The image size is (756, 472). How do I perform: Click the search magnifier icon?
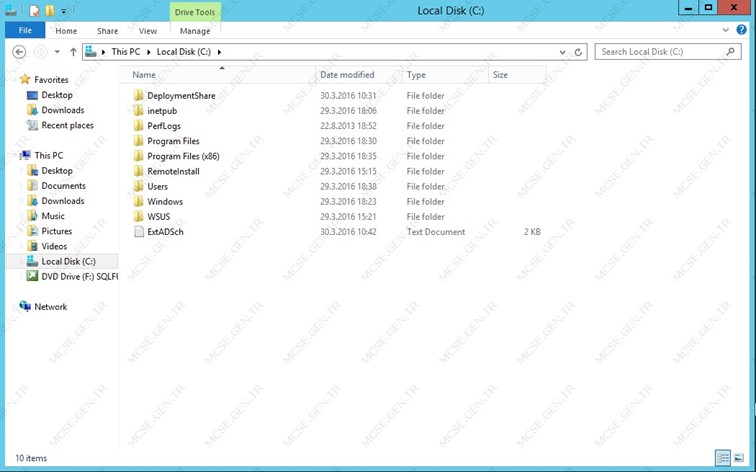[x=731, y=51]
